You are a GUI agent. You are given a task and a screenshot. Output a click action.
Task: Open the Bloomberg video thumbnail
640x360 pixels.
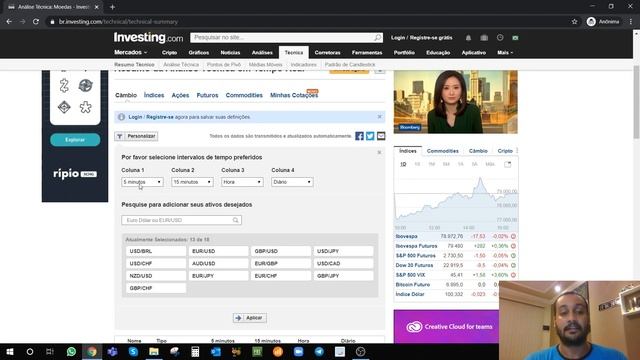pos(456,102)
